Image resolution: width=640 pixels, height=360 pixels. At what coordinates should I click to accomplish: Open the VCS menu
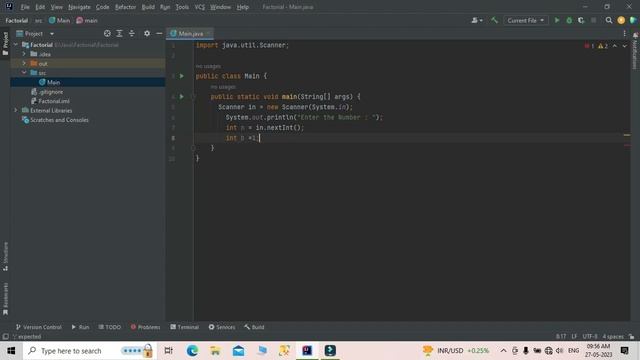(200, 7)
